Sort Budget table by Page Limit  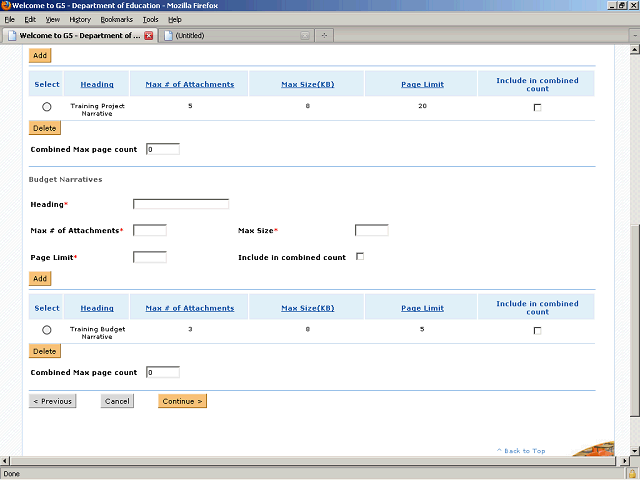pos(422,308)
